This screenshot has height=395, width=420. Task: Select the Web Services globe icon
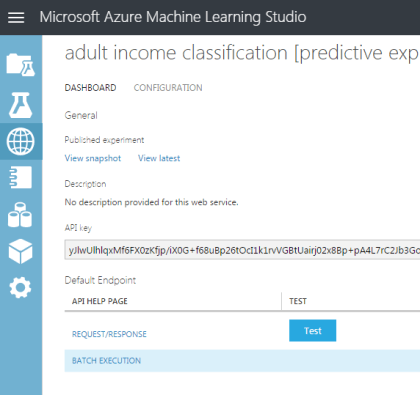(21, 142)
